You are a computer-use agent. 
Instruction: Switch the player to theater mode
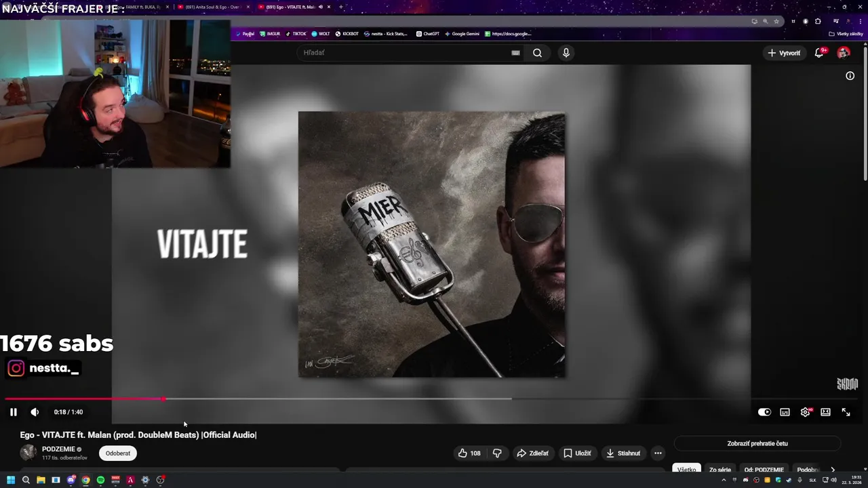[825, 412]
